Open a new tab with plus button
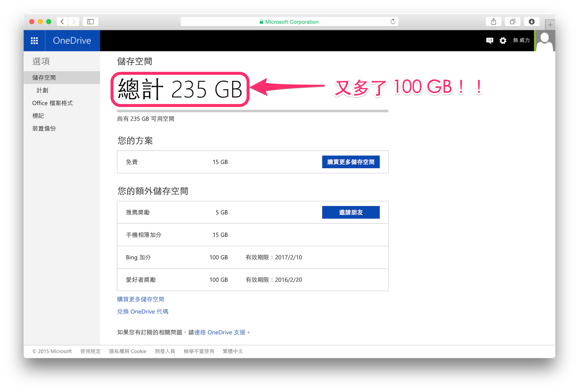Image resolution: width=579 pixels, height=392 pixels. pos(550,25)
